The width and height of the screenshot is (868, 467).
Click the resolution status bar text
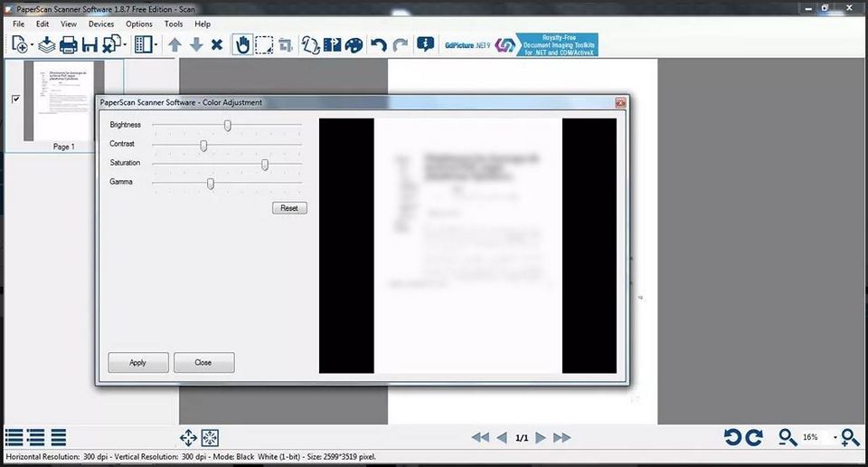(191, 457)
